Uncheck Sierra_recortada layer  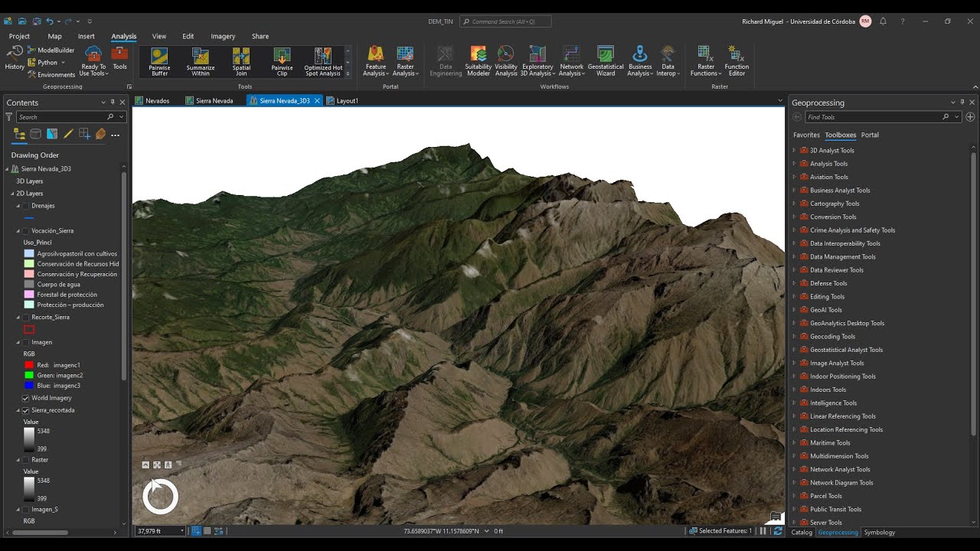click(x=25, y=410)
